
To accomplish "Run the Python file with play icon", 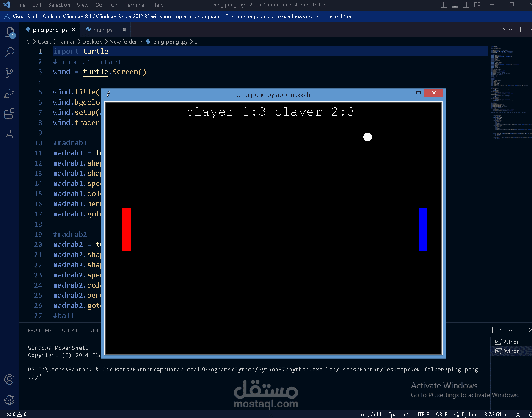I will 503,30.
